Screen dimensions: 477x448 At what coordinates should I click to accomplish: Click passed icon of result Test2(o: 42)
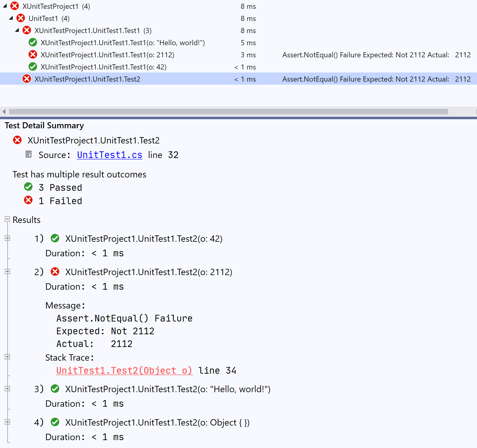pyautogui.click(x=55, y=238)
